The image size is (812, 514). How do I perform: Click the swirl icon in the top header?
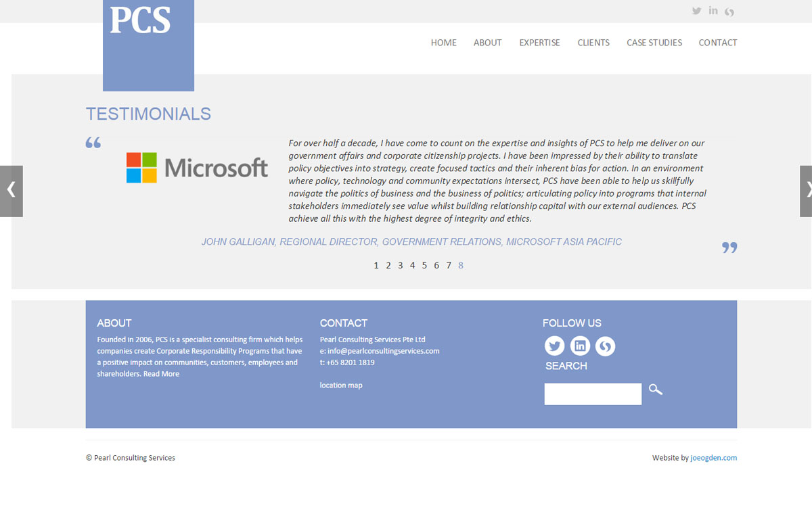pyautogui.click(x=729, y=11)
